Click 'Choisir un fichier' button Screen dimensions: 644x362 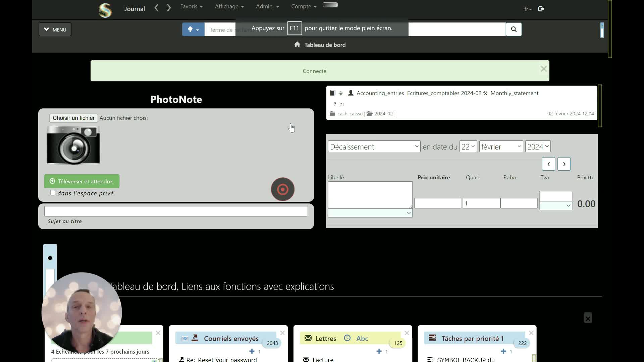(x=73, y=118)
